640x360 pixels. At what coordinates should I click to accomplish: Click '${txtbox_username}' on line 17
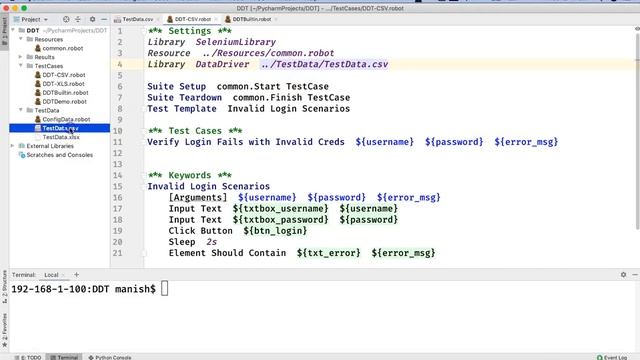280,209
